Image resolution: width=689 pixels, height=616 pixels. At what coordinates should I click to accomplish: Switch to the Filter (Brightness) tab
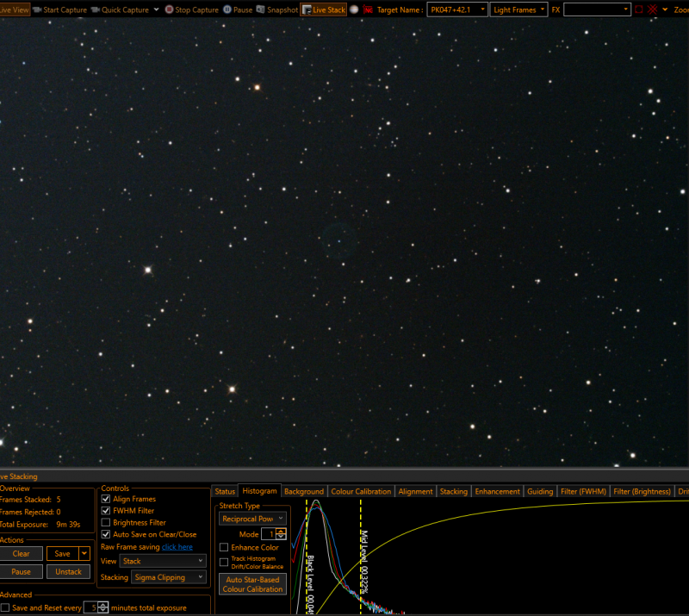642,491
